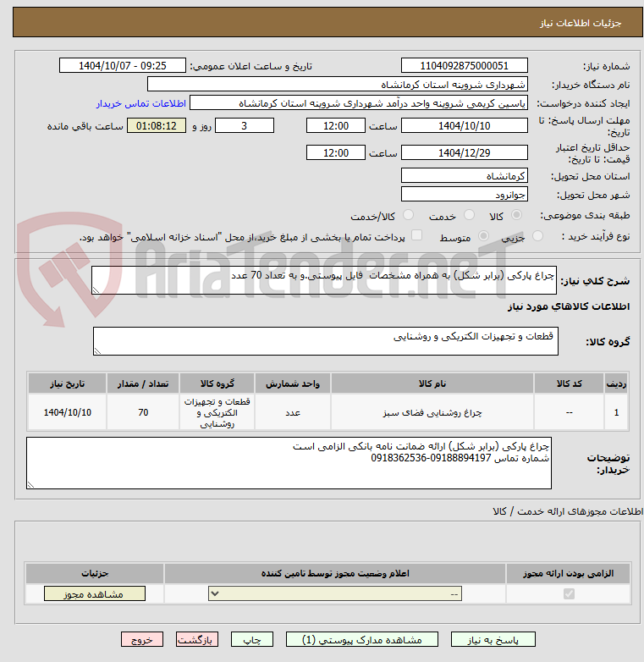This screenshot has height=662, width=644.
Task: Click the price validity 12:00 hour field
Action: tap(335, 152)
